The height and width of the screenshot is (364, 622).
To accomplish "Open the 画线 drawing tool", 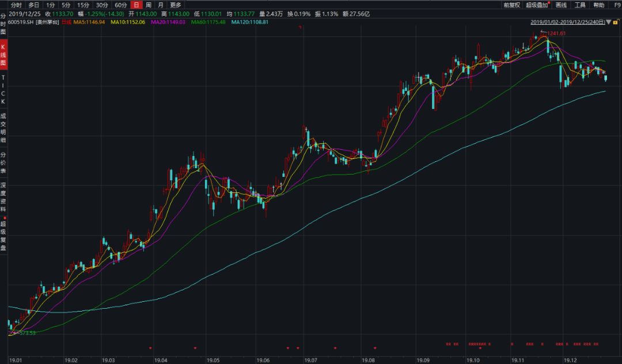I will pos(561,5).
